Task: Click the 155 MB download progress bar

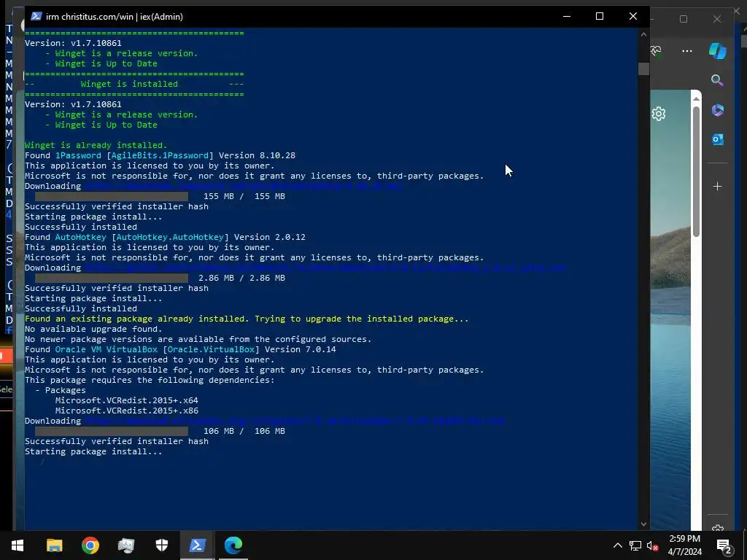Action: pyautogui.click(x=112, y=196)
